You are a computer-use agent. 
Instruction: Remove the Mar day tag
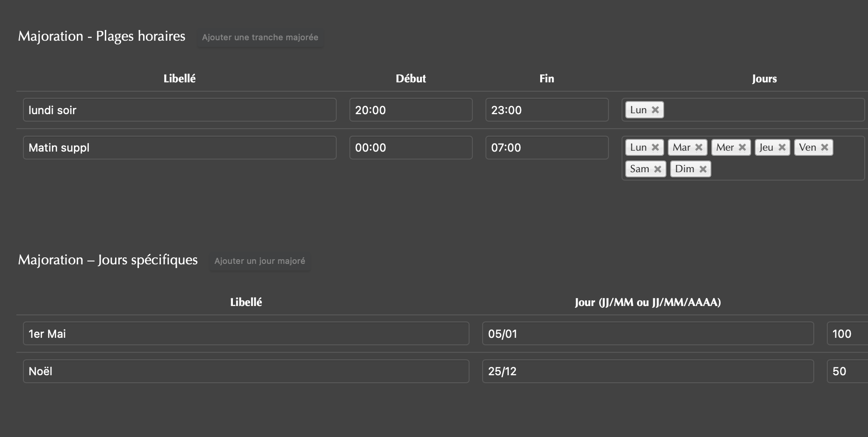point(699,147)
